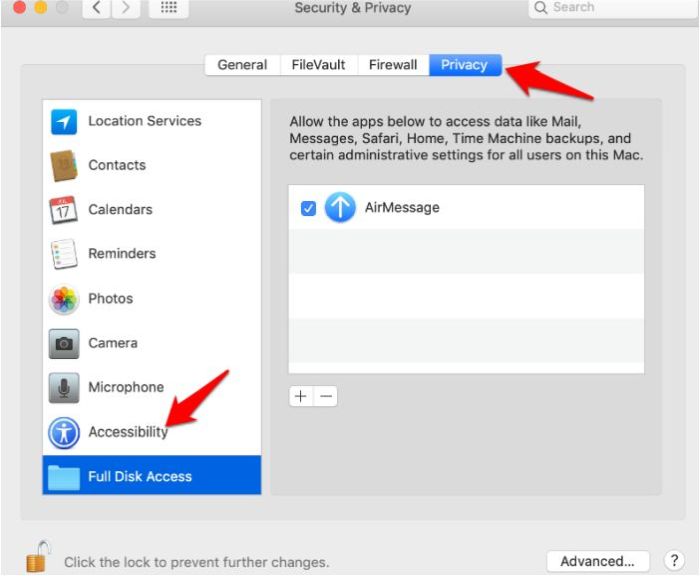Image resolution: width=700 pixels, height=576 pixels.
Task: Select Location Services arrow icon
Action: point(64,122)
